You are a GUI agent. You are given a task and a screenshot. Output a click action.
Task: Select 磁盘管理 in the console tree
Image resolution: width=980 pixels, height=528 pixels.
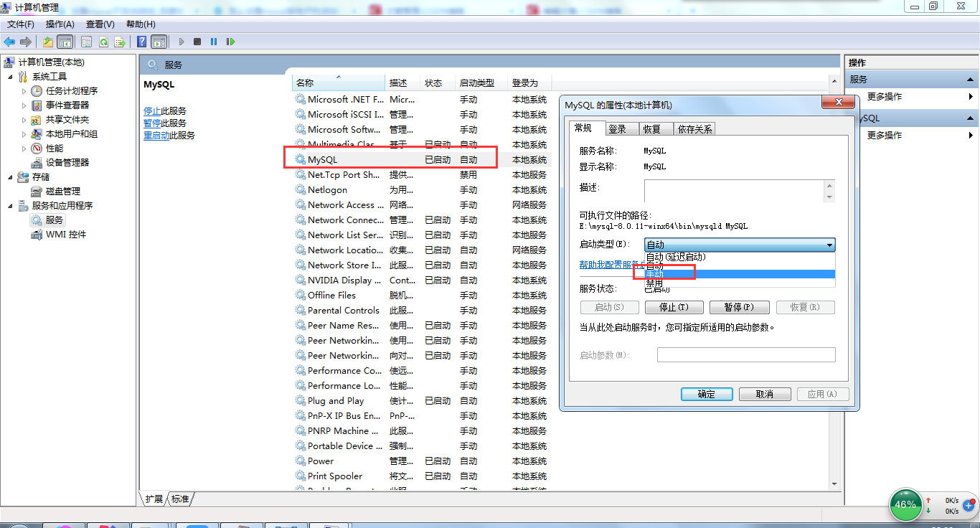pyautogui.click(x=63, y=192)
